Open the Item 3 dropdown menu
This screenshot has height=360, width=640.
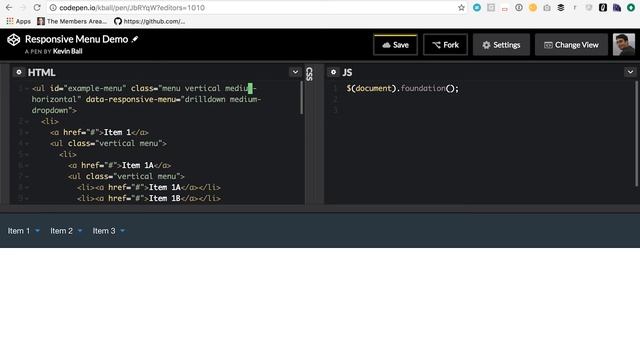point(109,231)
